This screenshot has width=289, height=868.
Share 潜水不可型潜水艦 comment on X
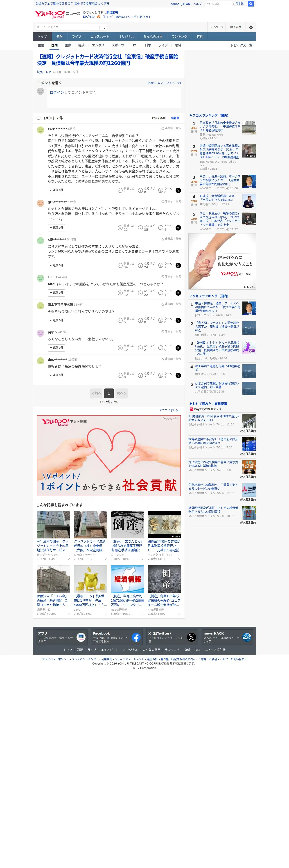178,320
